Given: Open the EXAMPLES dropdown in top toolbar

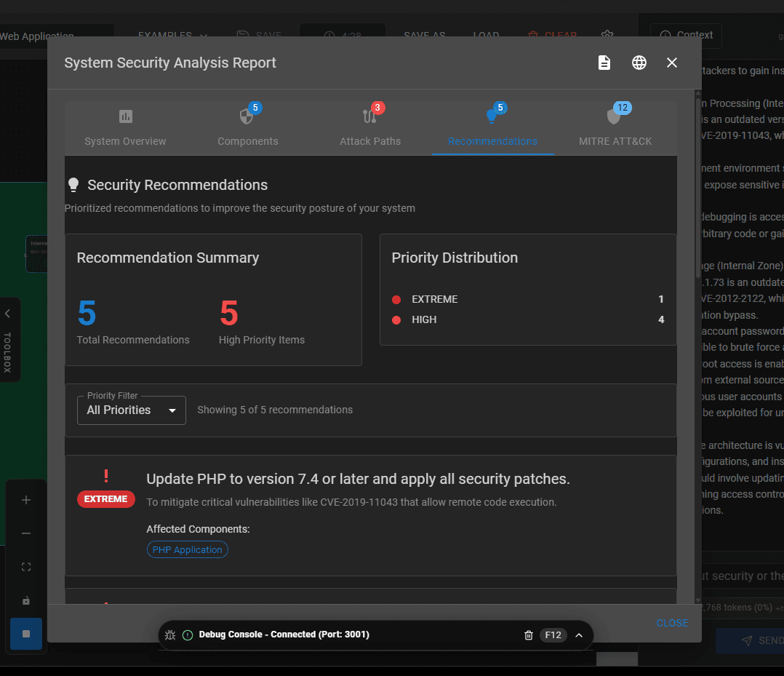Looking at the screenshot, I should coord(172,35).
